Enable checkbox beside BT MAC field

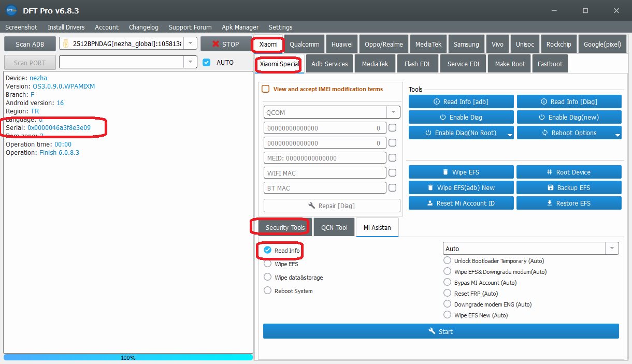(x=393, y=188)
